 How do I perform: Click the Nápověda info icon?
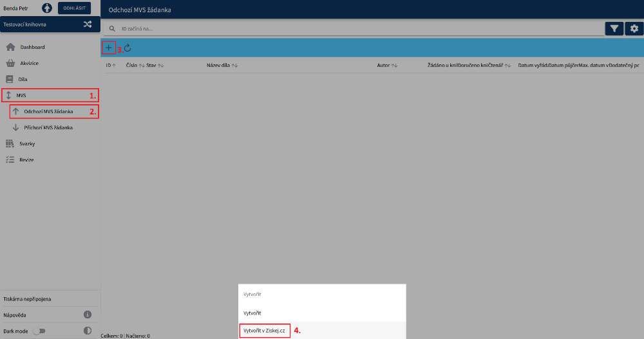pos(88,315)
